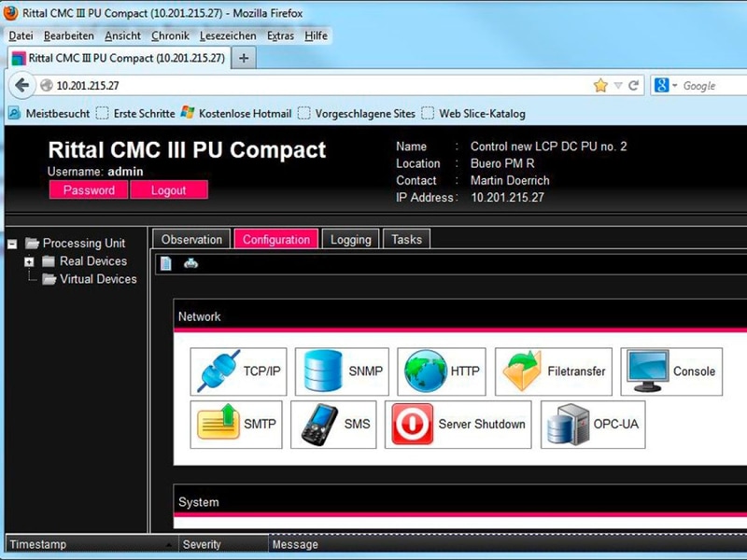Viewport: 747px width, 560px height.
Task: Click contact value 'Martin Doerrich'
Action: pyautogui.click(x=510, y=180)
